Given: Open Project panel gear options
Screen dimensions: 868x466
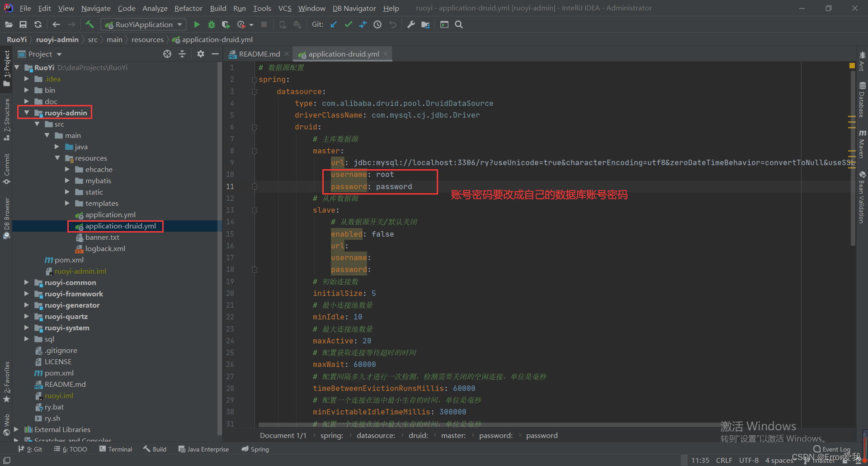Looking at the screenshot, I should [x=201, y=54].
